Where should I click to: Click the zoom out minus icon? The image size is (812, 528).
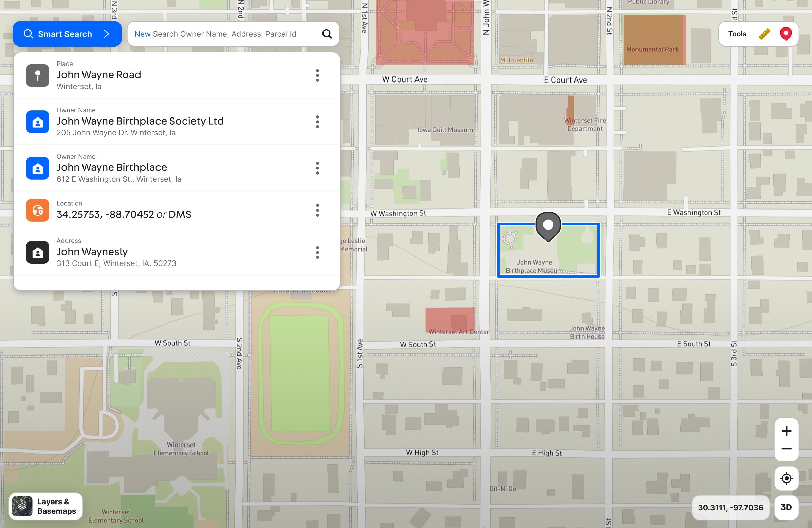click(786, 449)
